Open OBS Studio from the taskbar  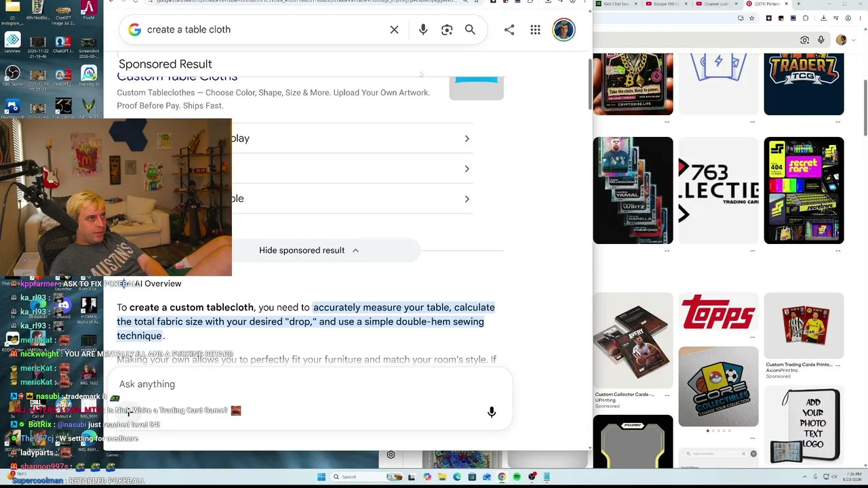[x=532, y=477]
